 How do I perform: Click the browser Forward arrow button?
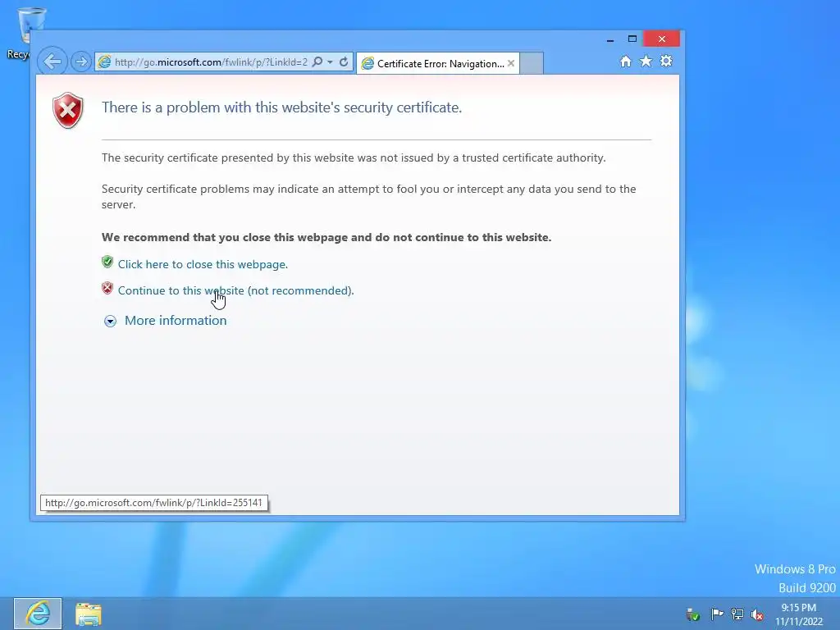(81, 62)
